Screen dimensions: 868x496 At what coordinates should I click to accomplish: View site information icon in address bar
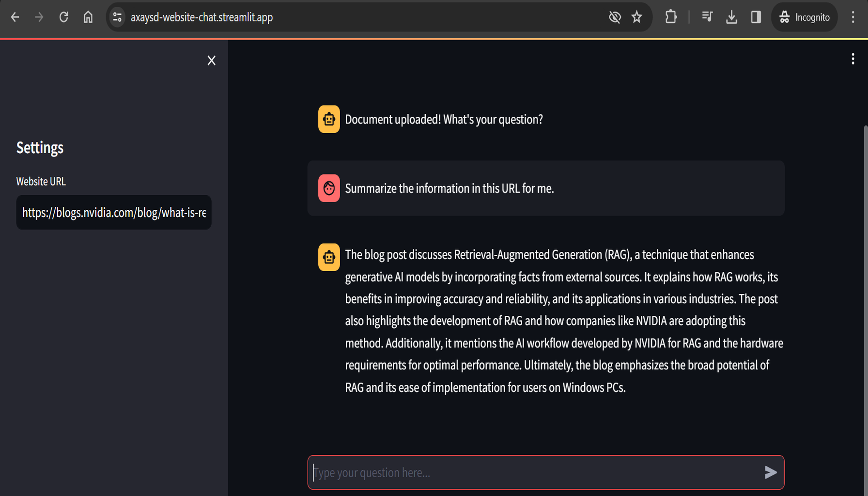pyautogui.click(x=117, y=17)
